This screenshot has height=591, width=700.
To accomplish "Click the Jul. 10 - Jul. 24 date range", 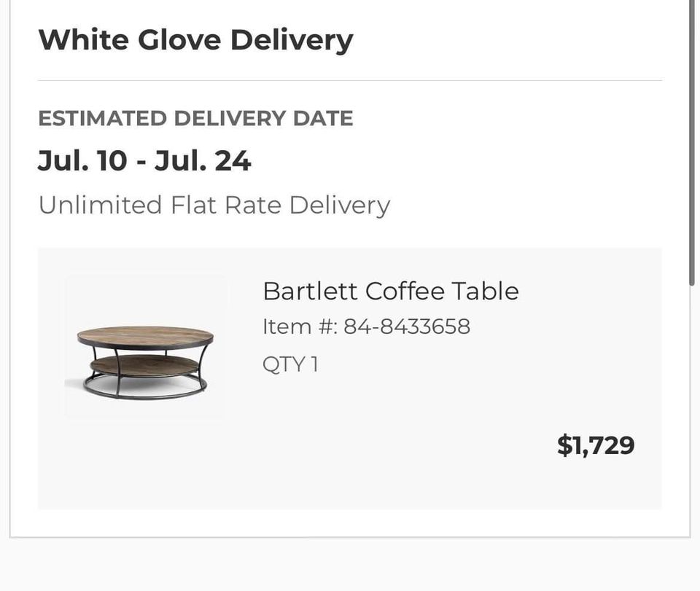I will [x=144, y=160].
